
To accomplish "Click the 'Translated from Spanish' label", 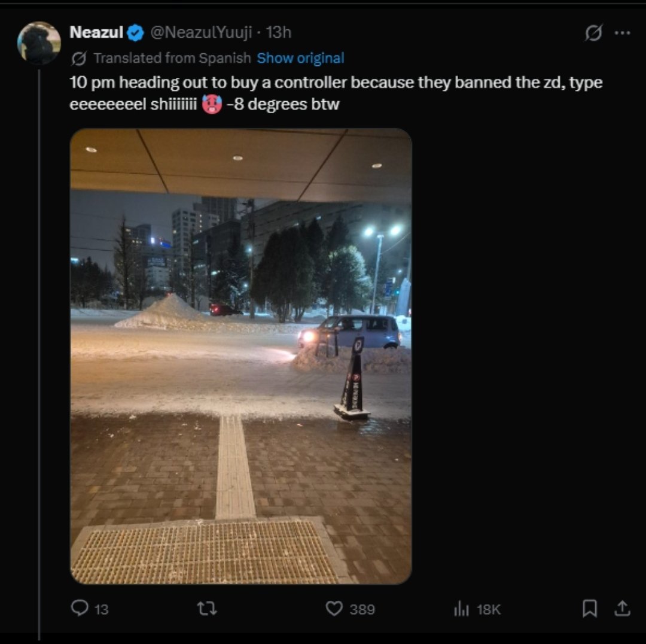I will [x=172, y=58].
